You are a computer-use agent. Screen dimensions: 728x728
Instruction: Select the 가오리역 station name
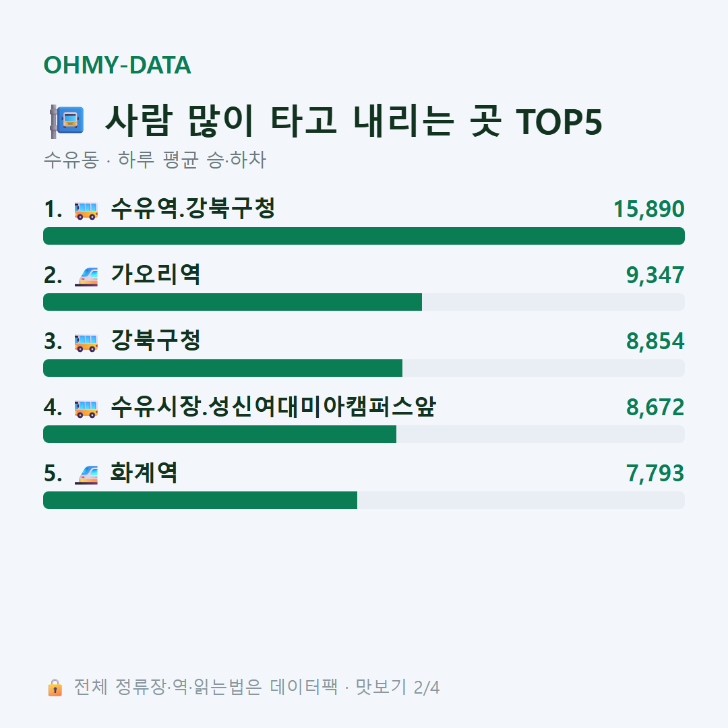(156, 274)
